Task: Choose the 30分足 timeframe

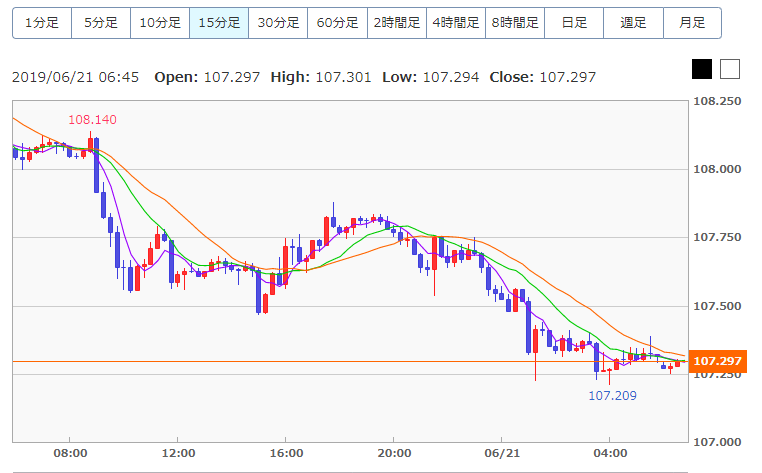Action: point(278,23)
